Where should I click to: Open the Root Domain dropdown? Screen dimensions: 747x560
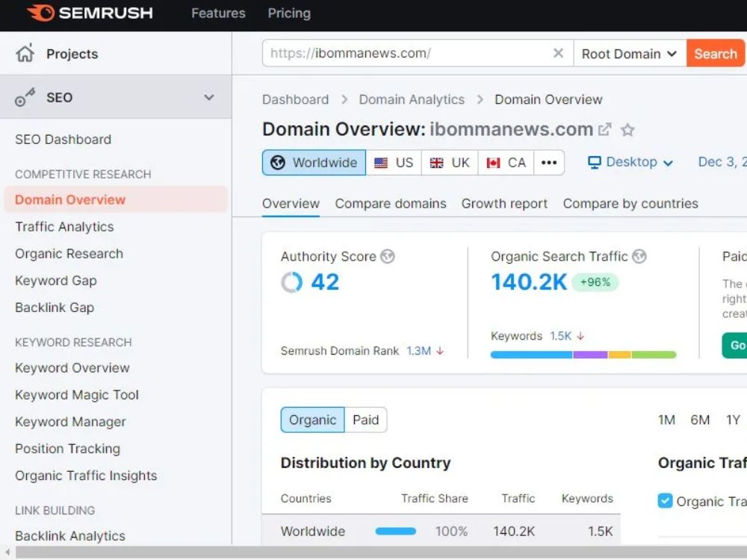(x=629, y=53)
